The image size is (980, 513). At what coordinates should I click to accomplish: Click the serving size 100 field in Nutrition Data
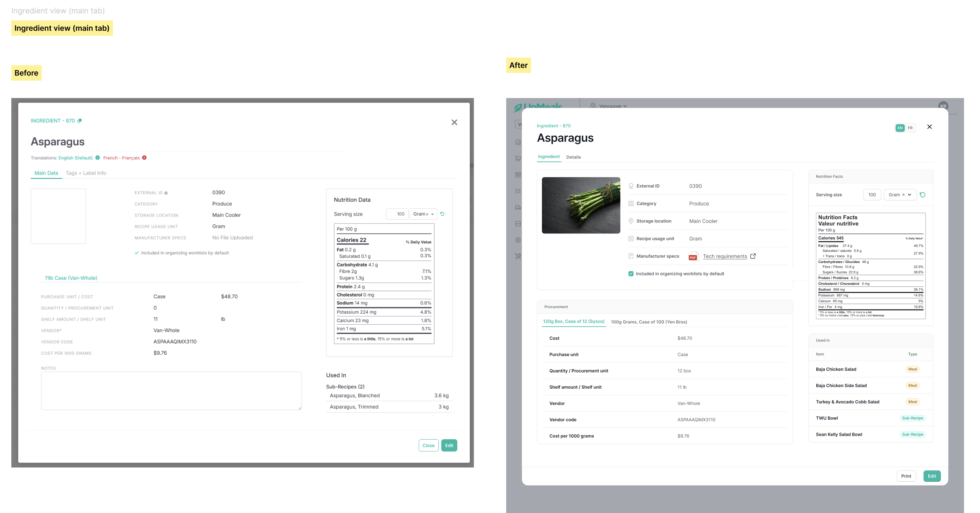(397, 214)
